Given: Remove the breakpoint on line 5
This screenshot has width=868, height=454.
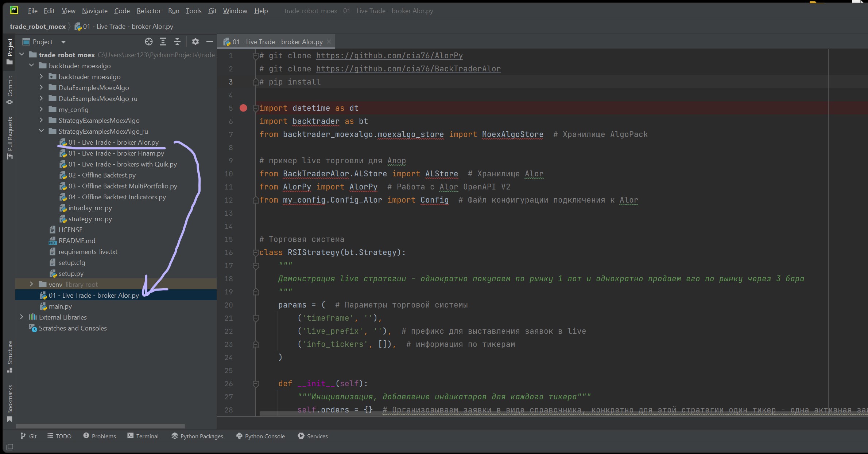Looking at the screenshot, I should (x=243, y=108).
